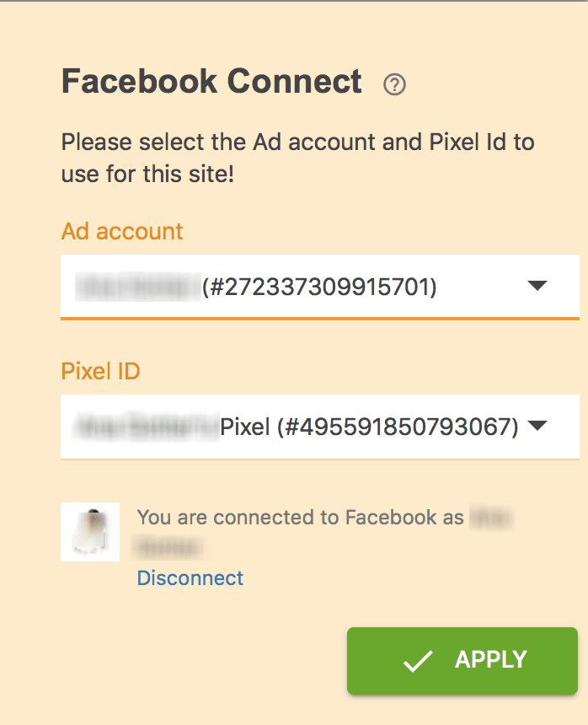This screenshot has height=725, width=588.
Task: Expand the Pixel ID dropdown arrow
Action: click(537, 426)
